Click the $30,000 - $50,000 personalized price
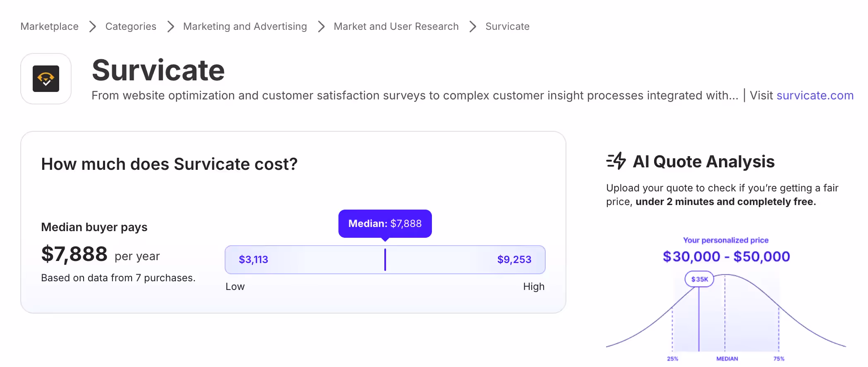 click(x=726, y=256)
